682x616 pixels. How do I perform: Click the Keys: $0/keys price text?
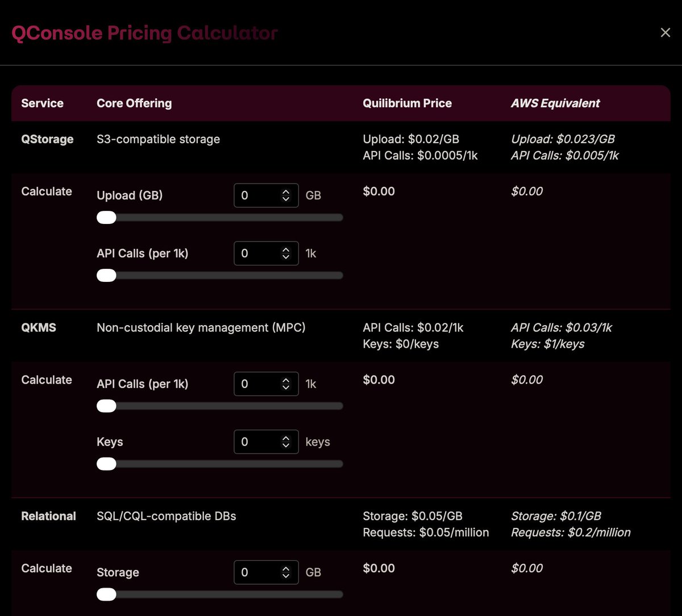tap(401, 344)
